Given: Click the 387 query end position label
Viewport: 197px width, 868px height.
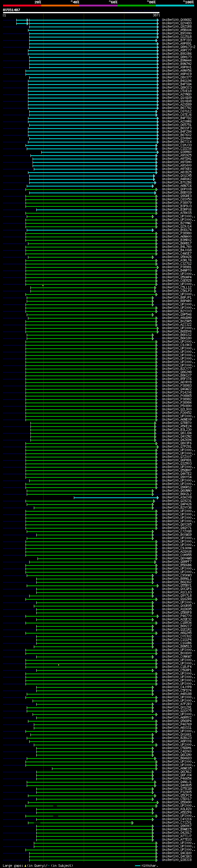Looking at the screenshot, I should click(x=155, y=15).
